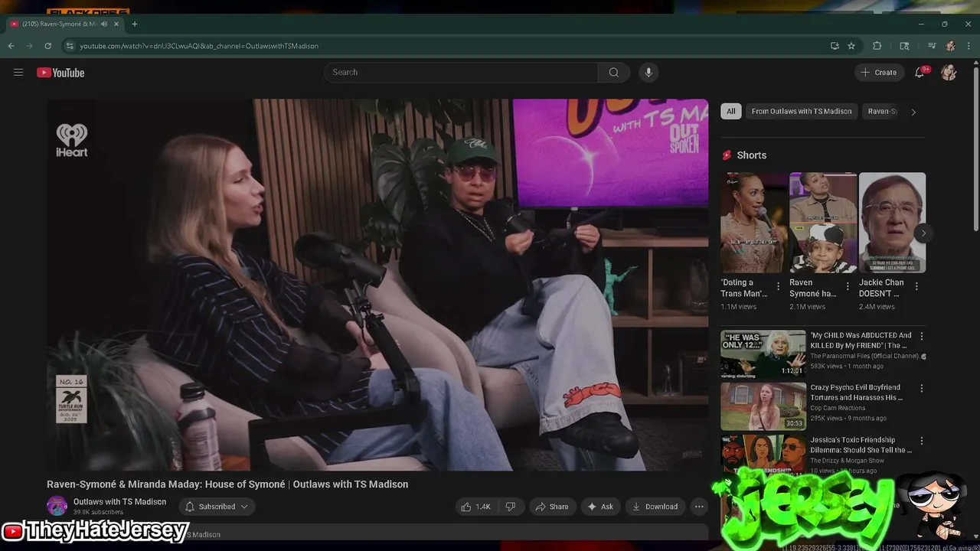
Task: Click the search-by-tab icon next to extensions
Action: (x=904, y=46)
